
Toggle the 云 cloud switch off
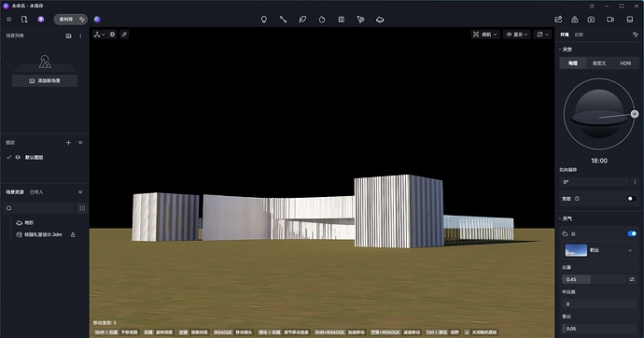632,233
